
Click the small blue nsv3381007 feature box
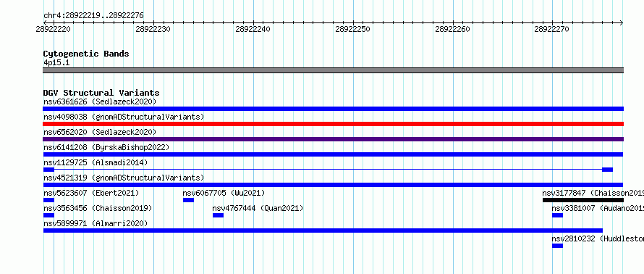[557, 215]
